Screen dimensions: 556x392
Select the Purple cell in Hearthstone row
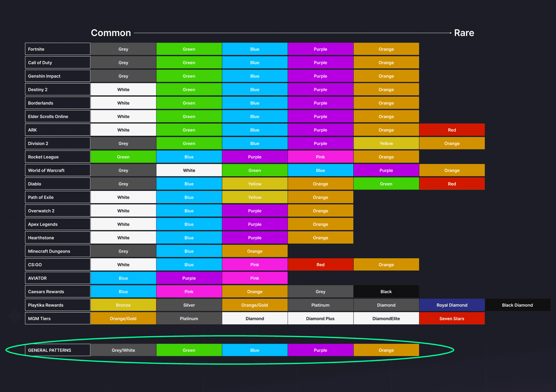click(255, 238)
